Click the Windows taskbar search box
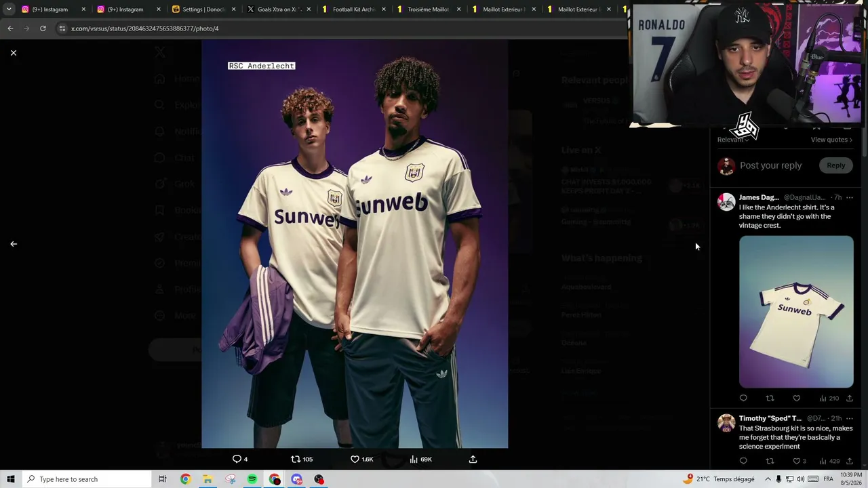 (x=87, y=479)
